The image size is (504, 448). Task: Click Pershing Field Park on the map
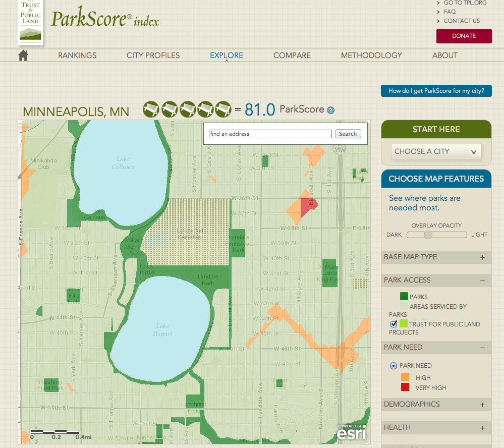(x=50, y=385)
